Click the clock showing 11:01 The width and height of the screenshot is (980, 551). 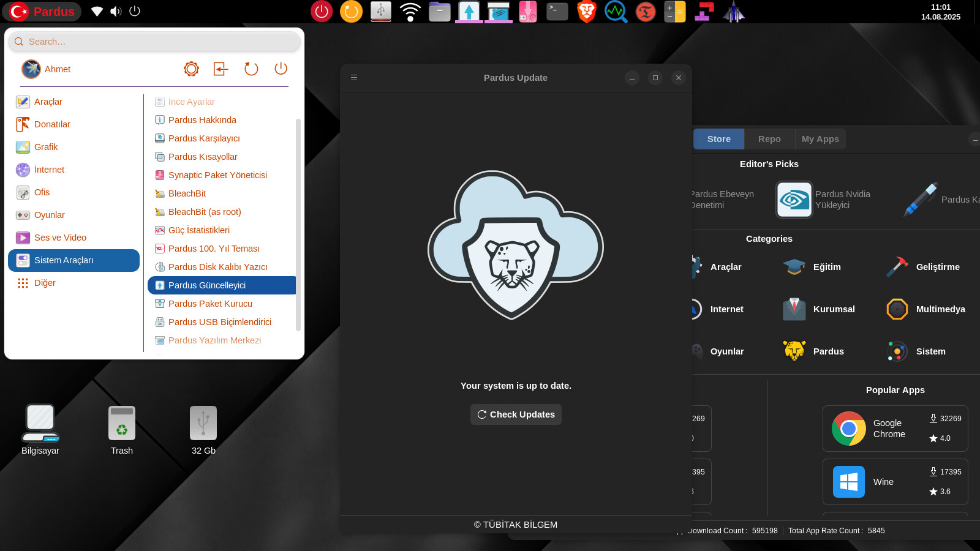(x=941, y=12)
